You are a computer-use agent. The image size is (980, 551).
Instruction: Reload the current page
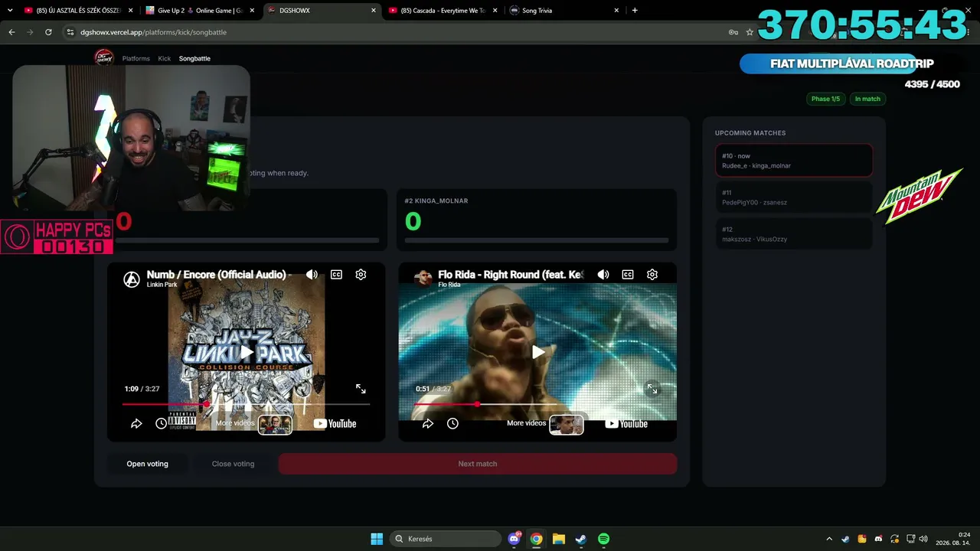coord(48,32)
